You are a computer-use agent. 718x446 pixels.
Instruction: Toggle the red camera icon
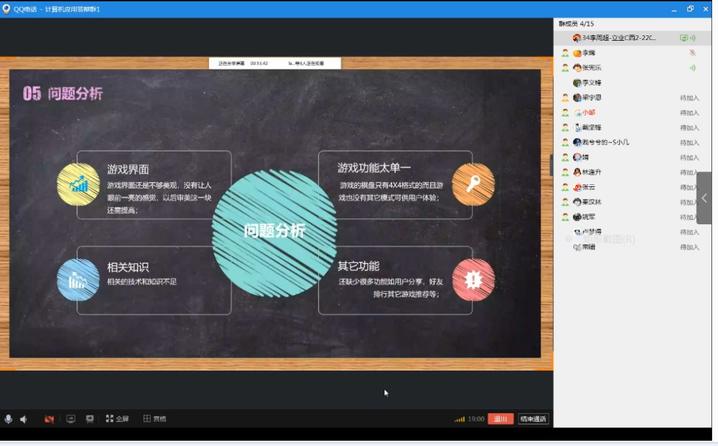[49, 419]
